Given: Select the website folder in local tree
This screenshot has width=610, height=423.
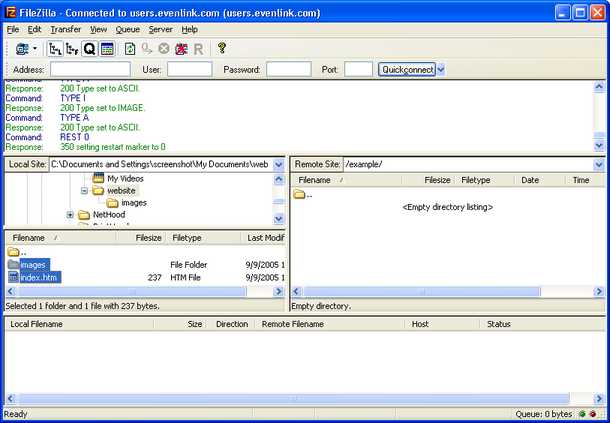Looking at the screenshot, I should (x=121, y=191).
